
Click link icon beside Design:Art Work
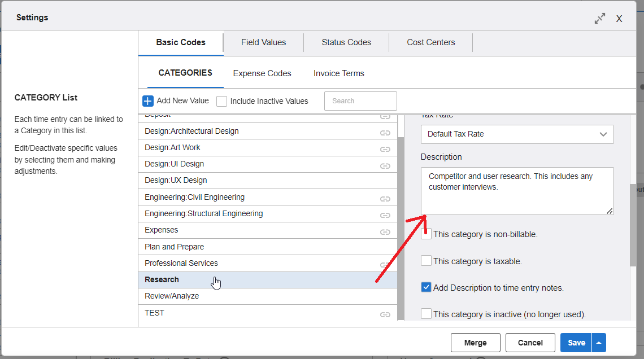point(385,149)
